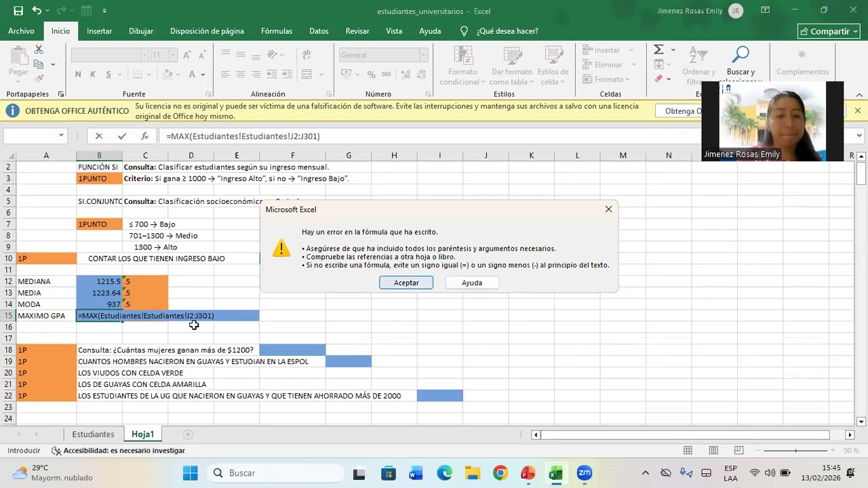Open the Name Box dropdown arrow
The height and width of the screenshot is (488, 868).
click(x=61, y=136)
